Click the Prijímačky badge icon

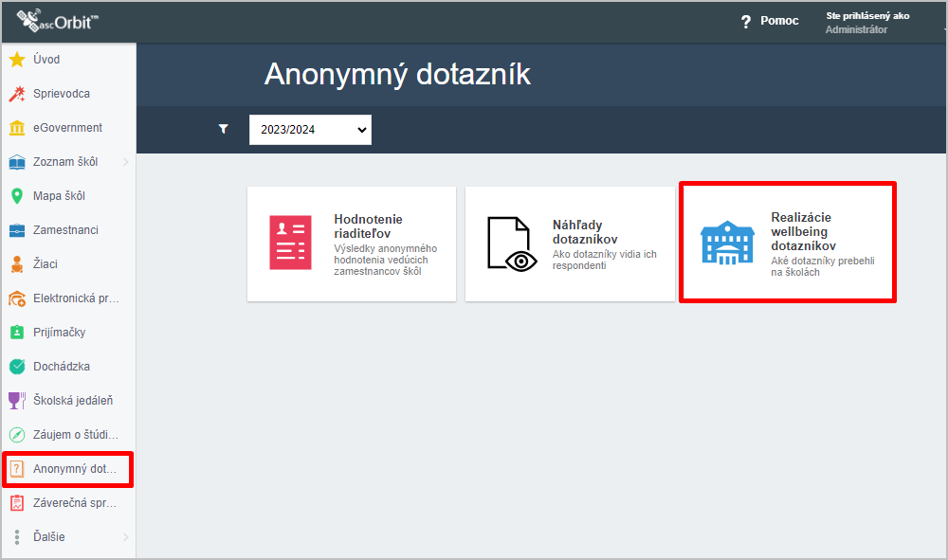click(17, 333)
